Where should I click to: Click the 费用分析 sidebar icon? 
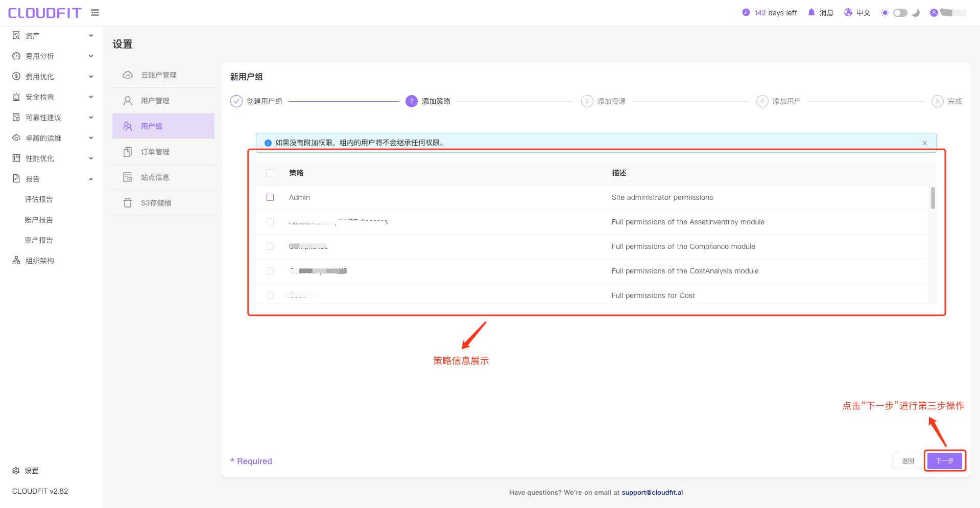click(16, 56)
